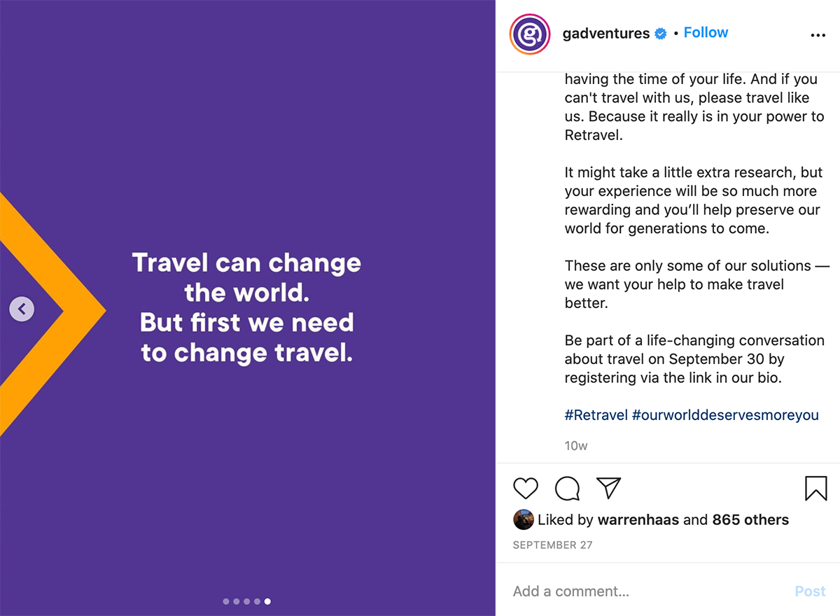The width and height of the screenshot is (840, 616).
Task: Open comments via speech bubble icon
Action: click(x=567, y=489)
